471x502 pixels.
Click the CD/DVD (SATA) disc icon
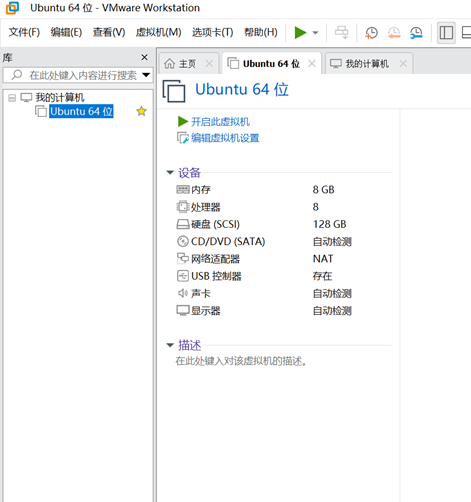coord(183,241)
